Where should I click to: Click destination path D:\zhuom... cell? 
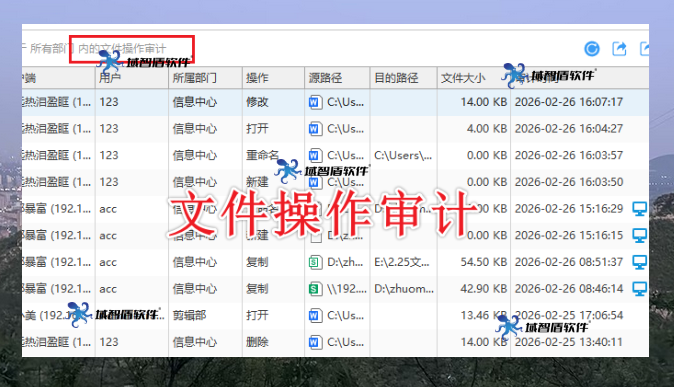(404, 289)
